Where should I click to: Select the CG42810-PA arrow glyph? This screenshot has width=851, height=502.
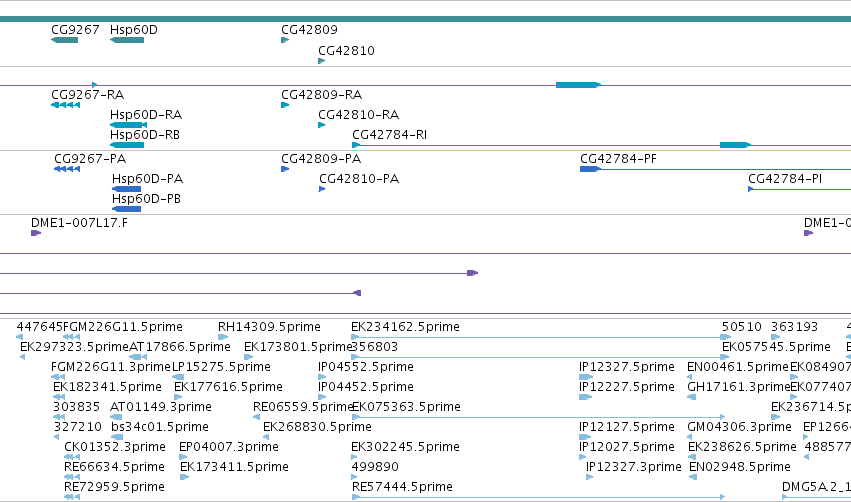click(322, 189)
